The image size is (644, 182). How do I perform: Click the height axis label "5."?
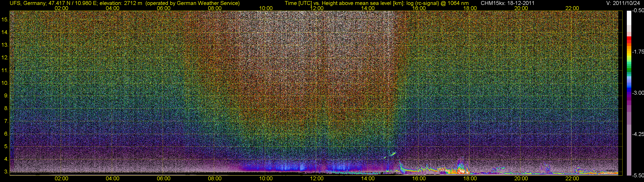coord(6,147)
